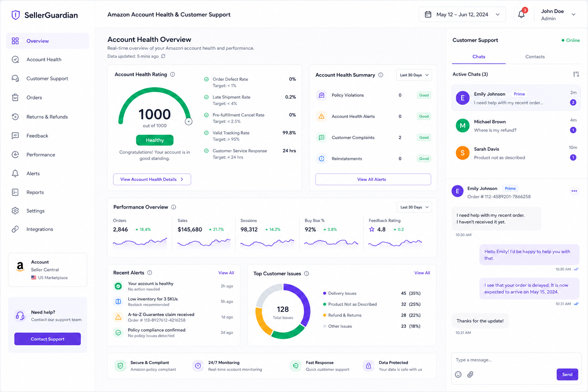Click the Data Protected lock icon
This screenshot has height=392, width=588.
pyautogui.click(x=368, y=366)
